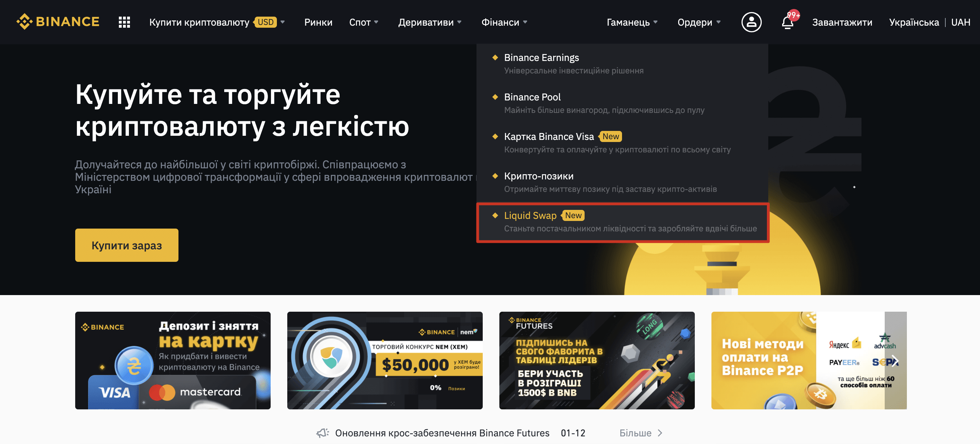Open the apps grid menu icon
Screen dimensions: 980x444
click(124, 22)
